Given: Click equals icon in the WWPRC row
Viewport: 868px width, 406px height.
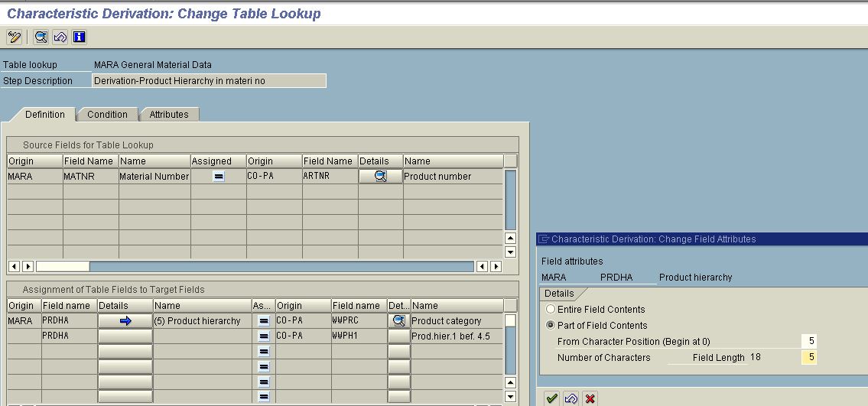Looking at the screenshot, I should point(264,321).
